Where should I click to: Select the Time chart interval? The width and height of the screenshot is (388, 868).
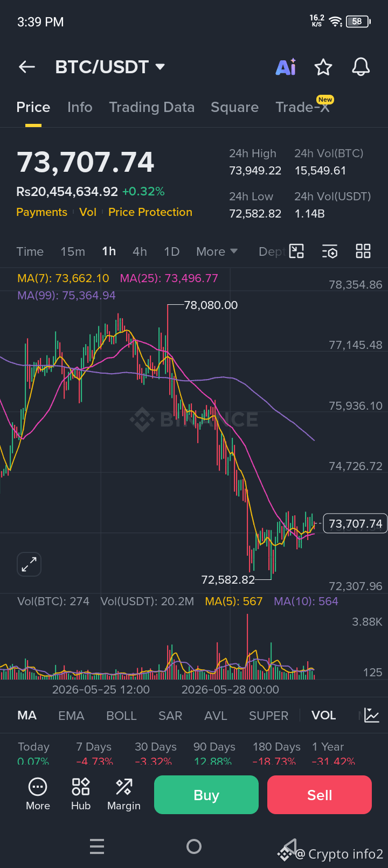click(30, 251)
